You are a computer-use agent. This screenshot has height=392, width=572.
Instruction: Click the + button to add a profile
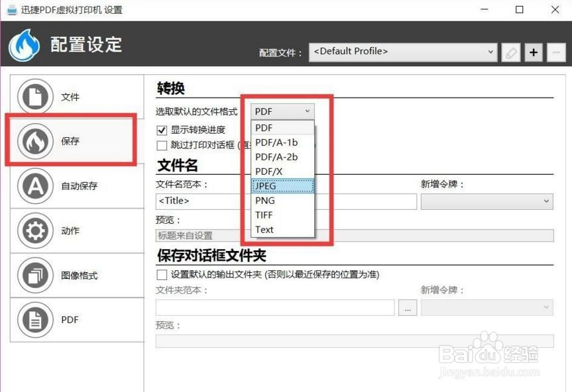[x=534, y=52]
